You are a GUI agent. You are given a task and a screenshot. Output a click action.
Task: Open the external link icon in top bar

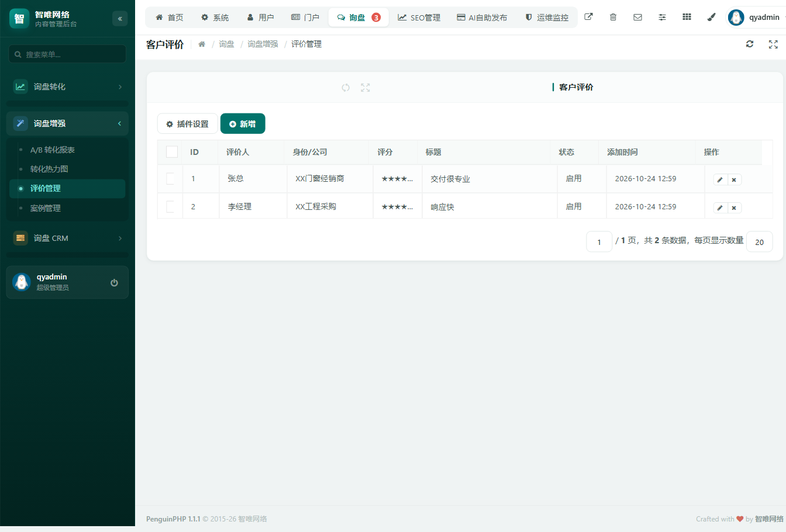pyautogui.click(x=588, y=17)
